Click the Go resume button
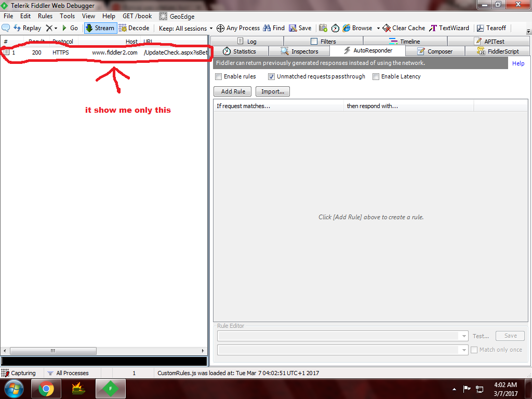The image size is (532, 399). click(x=70, y=28)
